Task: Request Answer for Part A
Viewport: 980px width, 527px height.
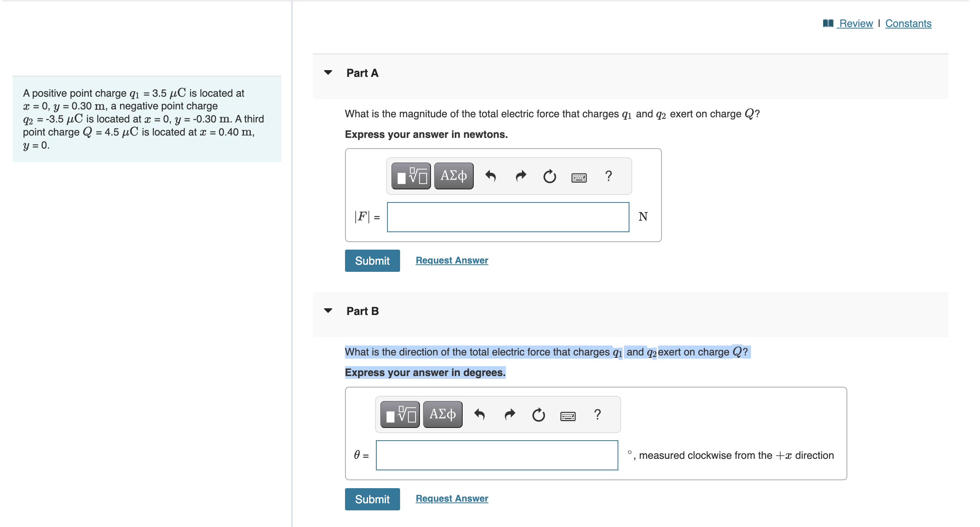Action: [x=452, y=260]
